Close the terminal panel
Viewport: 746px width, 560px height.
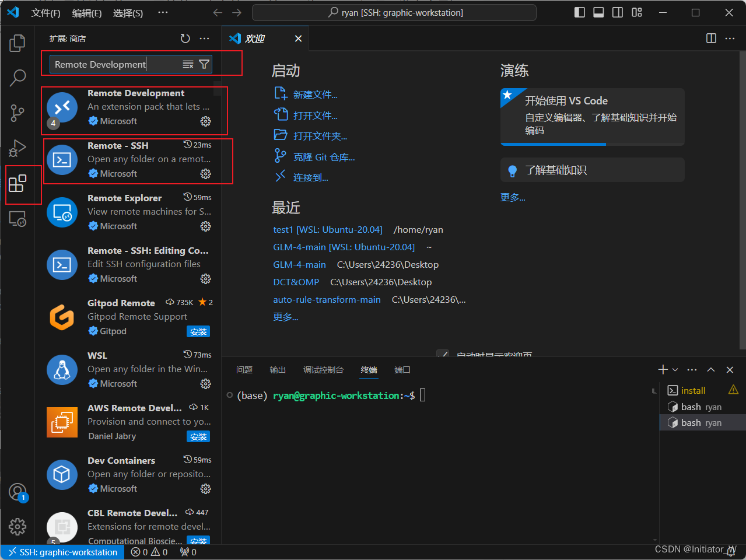(x=730, y=370)
